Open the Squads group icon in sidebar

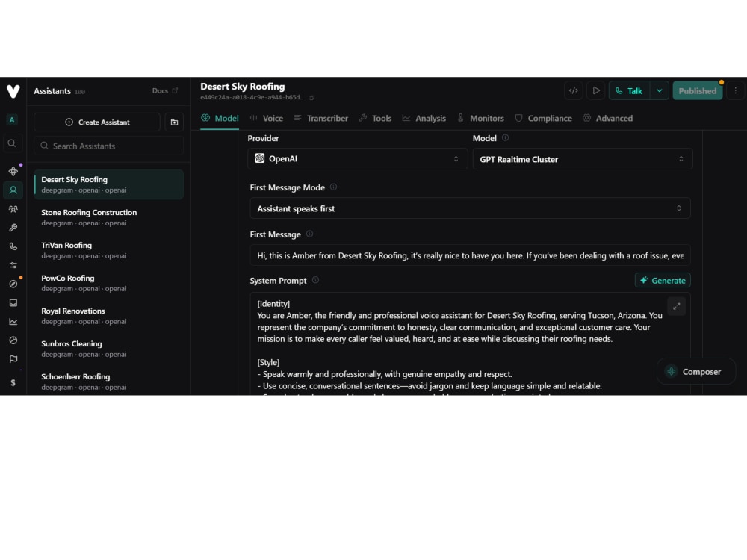coord(13,208)
